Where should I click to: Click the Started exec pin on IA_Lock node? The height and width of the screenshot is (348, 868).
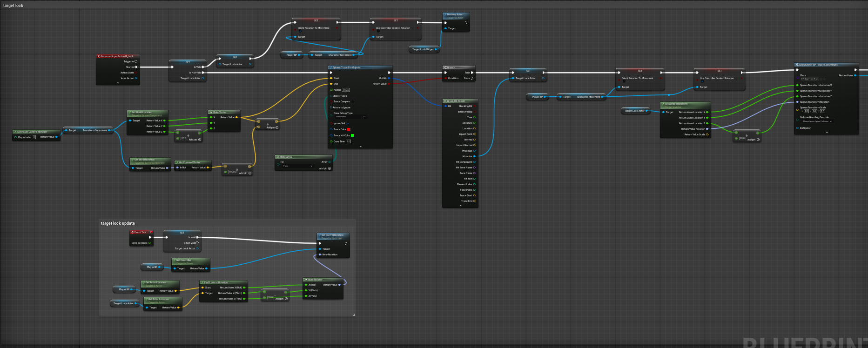click(x=136, y=67)
